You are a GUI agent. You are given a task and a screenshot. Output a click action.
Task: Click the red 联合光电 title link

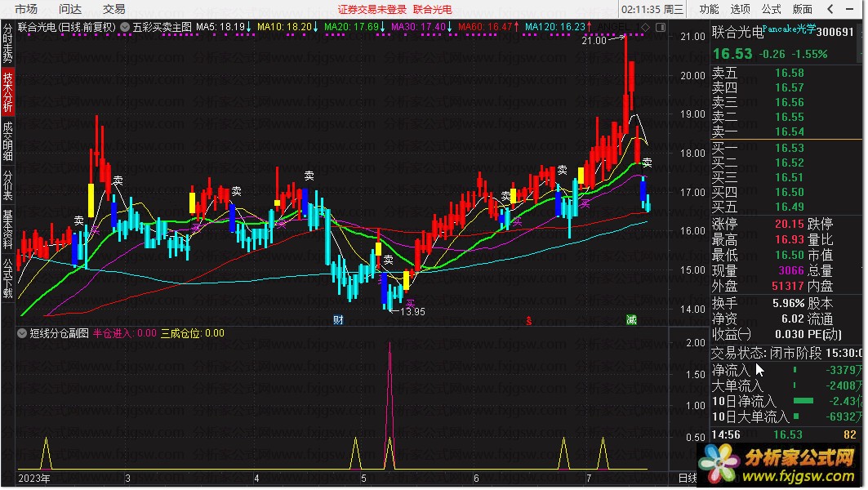coord(432,10)
